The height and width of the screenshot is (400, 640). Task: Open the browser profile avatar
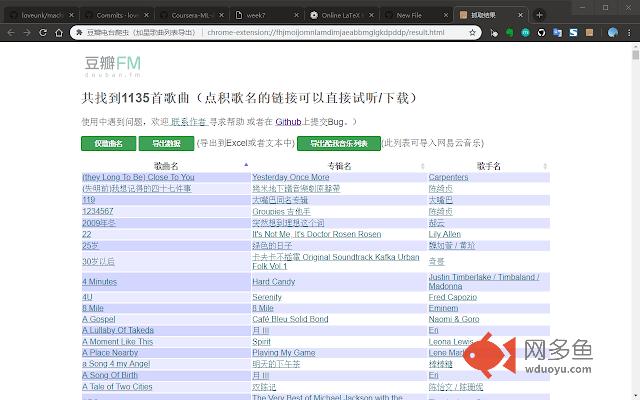(613, 33)
